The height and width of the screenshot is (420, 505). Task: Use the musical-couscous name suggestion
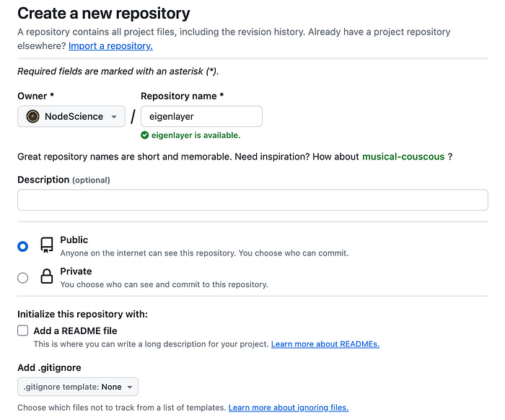click(403, 157)
